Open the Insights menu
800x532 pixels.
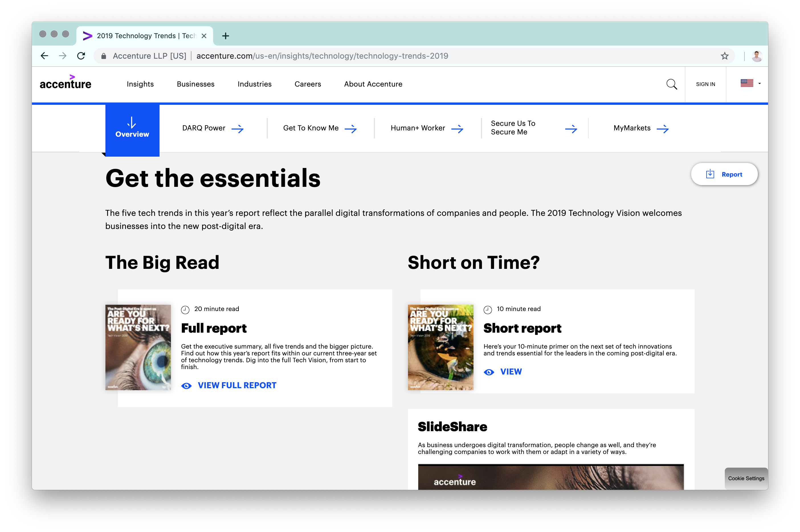pos(140,84)
